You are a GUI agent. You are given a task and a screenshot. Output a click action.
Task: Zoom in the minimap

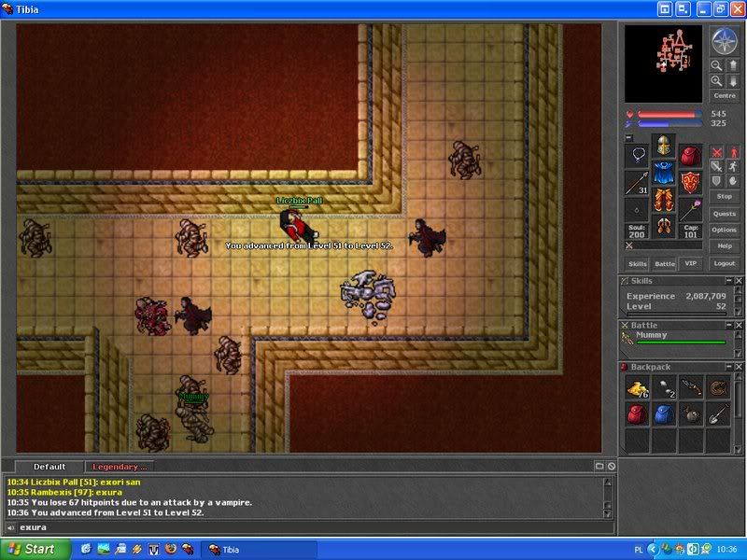click(x=715, y=81)
